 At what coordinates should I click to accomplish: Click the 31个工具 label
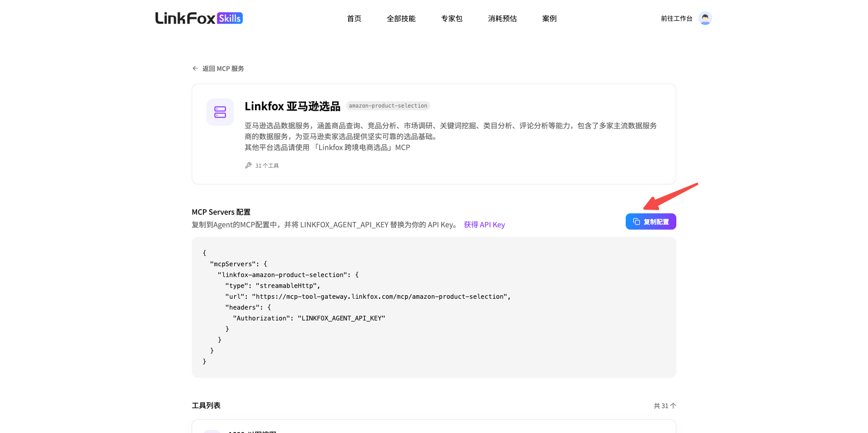(267, 166)
